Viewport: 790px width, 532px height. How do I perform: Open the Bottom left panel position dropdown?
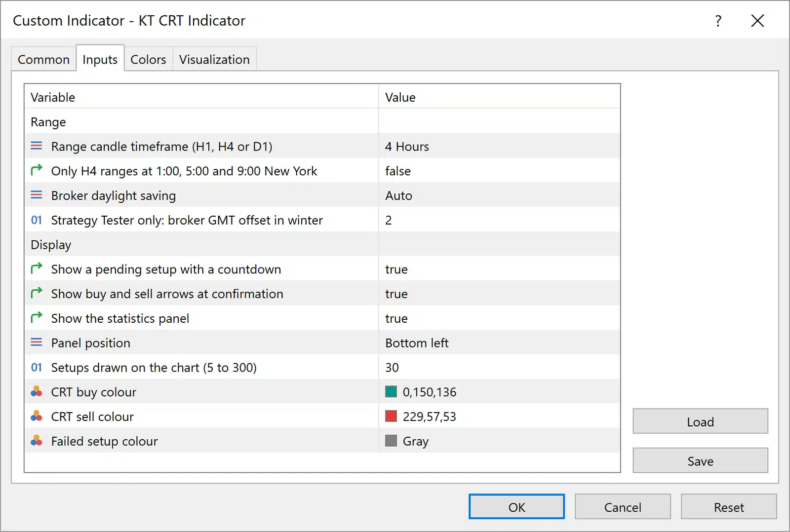(x=499, y=343)
